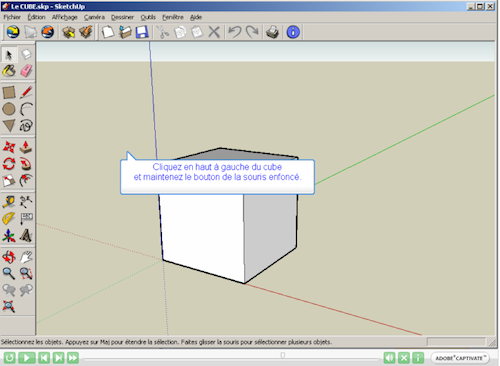Select the Pan hand tool
500x366 pixels.
click(x=26, y=257)
